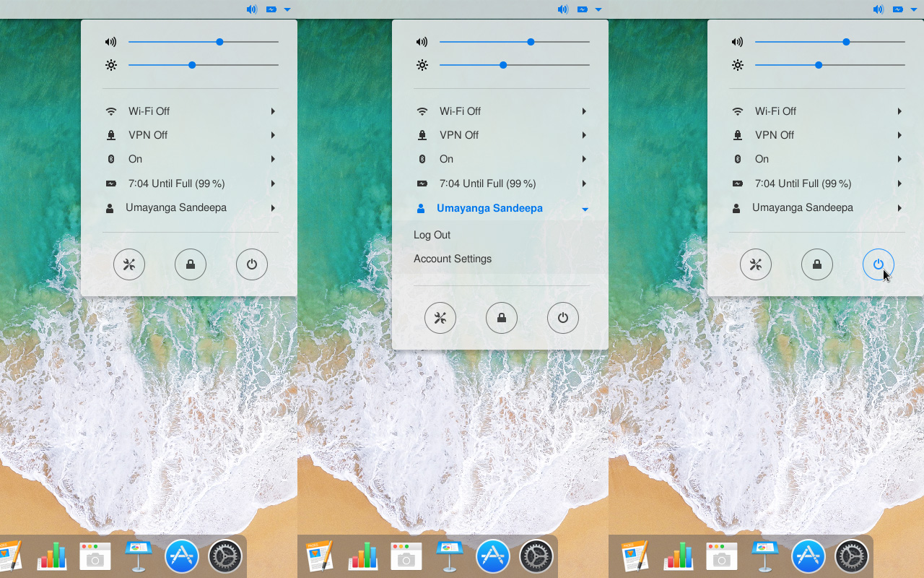Expand Umayanga Sandeepa arrow in the left panel
Image resolution: width=924 pixels, height=578 pixels.
(273, 208)
